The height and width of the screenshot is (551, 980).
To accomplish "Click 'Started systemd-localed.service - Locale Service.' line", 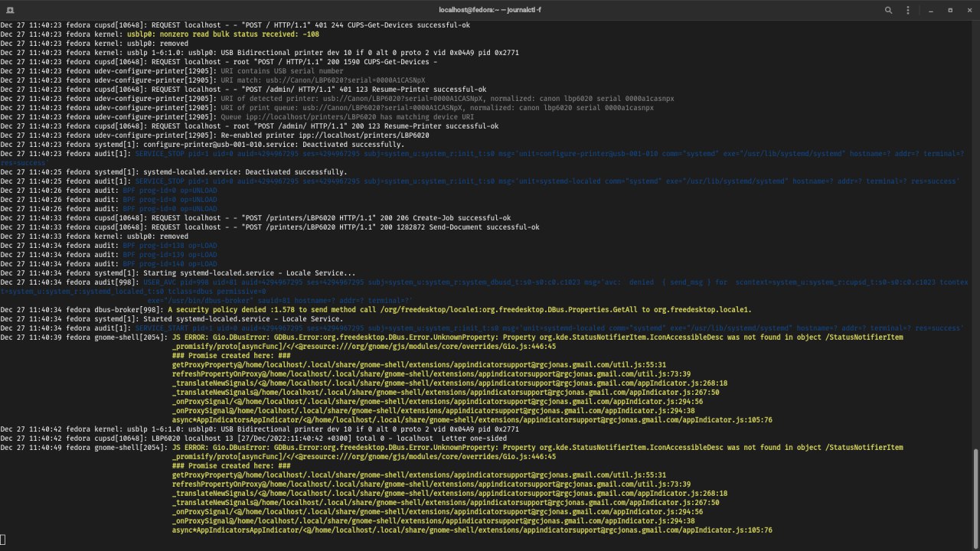I will [x=171, y=319].
